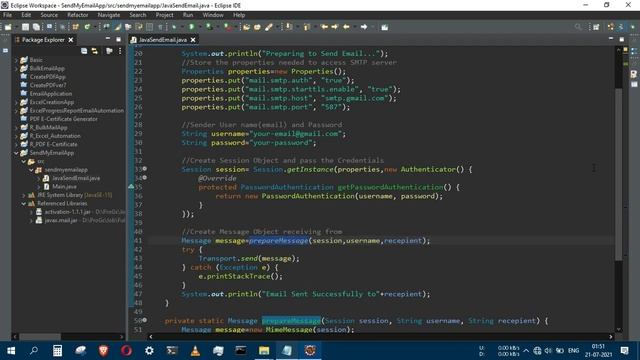
Task: Open Package Explorer View Menu dots
Action: click(x=120, y=51)
